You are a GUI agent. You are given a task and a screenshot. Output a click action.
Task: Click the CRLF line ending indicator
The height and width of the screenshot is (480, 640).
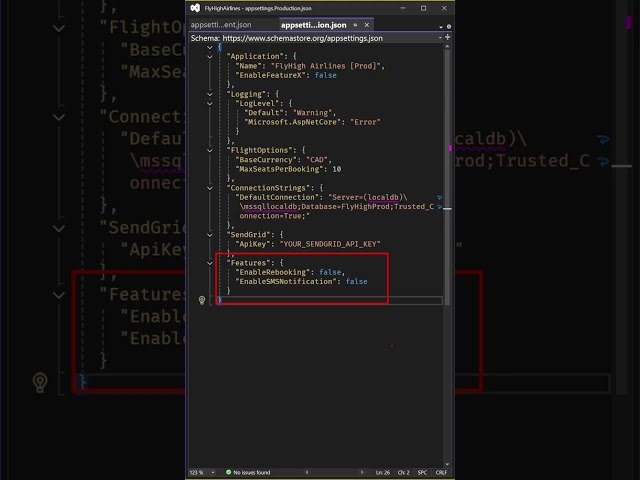pyautogui.click(x=441, y=472)
